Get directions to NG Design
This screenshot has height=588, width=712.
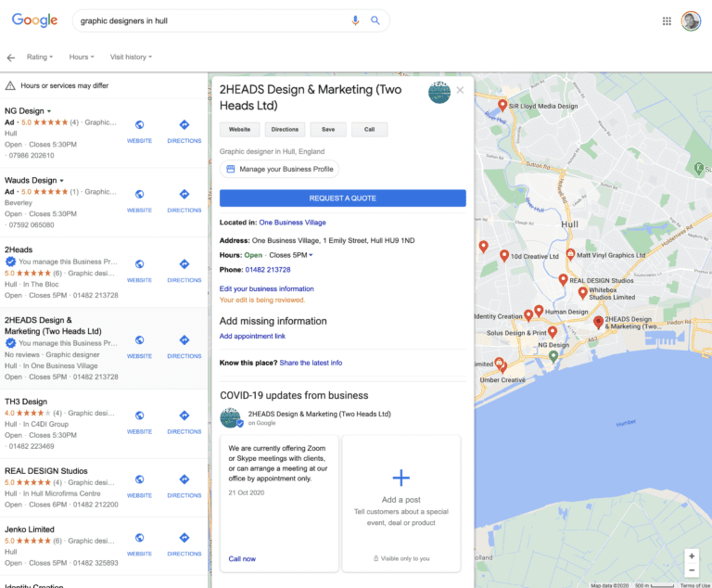pos(184,124)
